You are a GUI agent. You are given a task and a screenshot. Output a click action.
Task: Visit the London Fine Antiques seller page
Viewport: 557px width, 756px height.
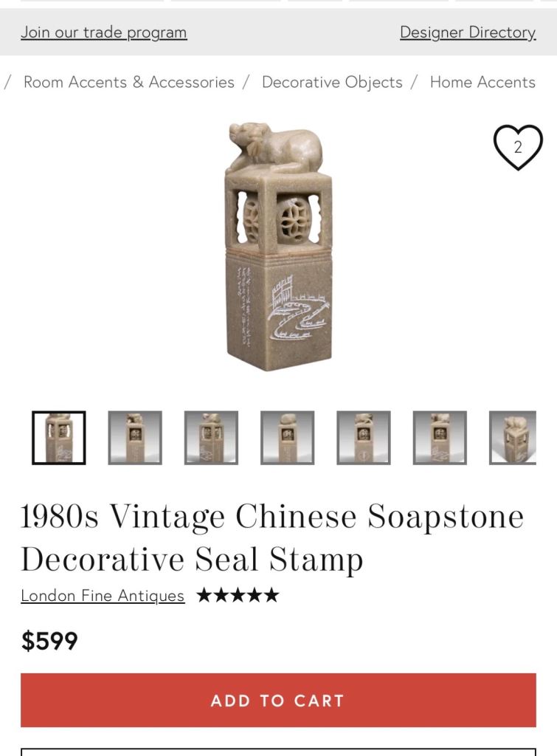103,596
